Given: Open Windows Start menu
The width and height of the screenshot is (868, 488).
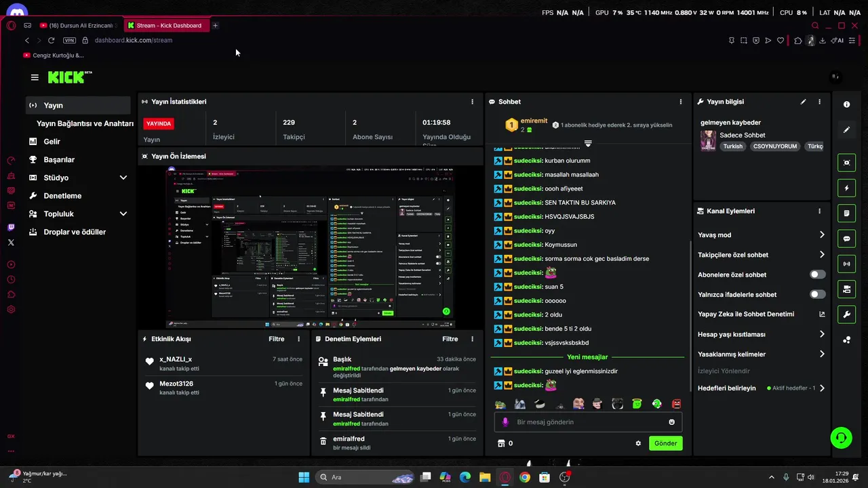Looking at the screenshot, I should 304,477.
